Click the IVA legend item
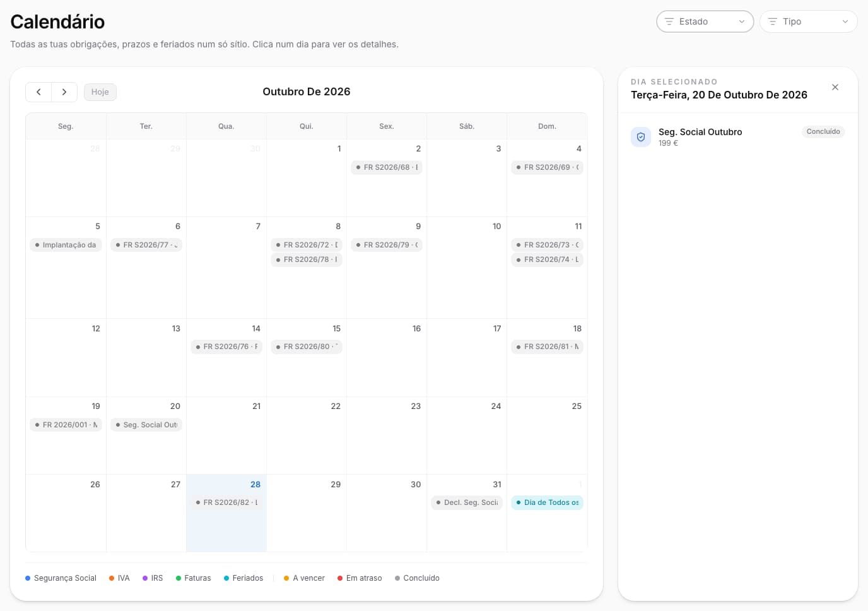Viewport: 868px width, 611px height. [119, 578]
